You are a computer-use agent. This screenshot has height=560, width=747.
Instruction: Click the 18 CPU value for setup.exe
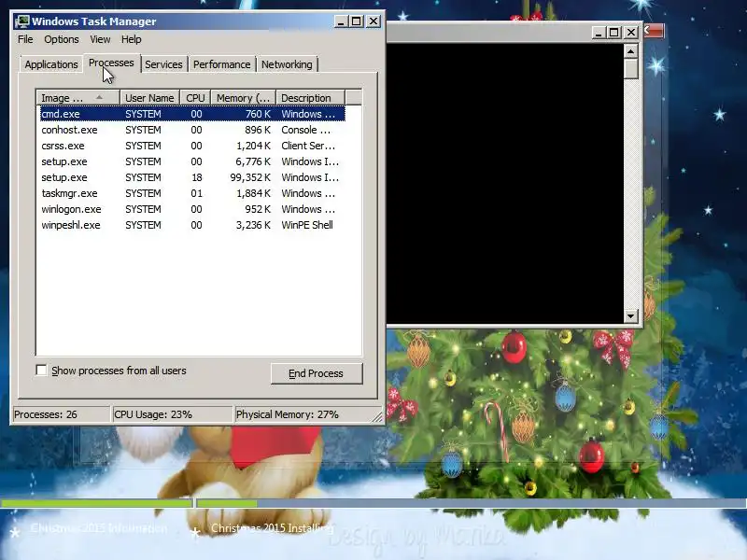[x=197, y=177]
